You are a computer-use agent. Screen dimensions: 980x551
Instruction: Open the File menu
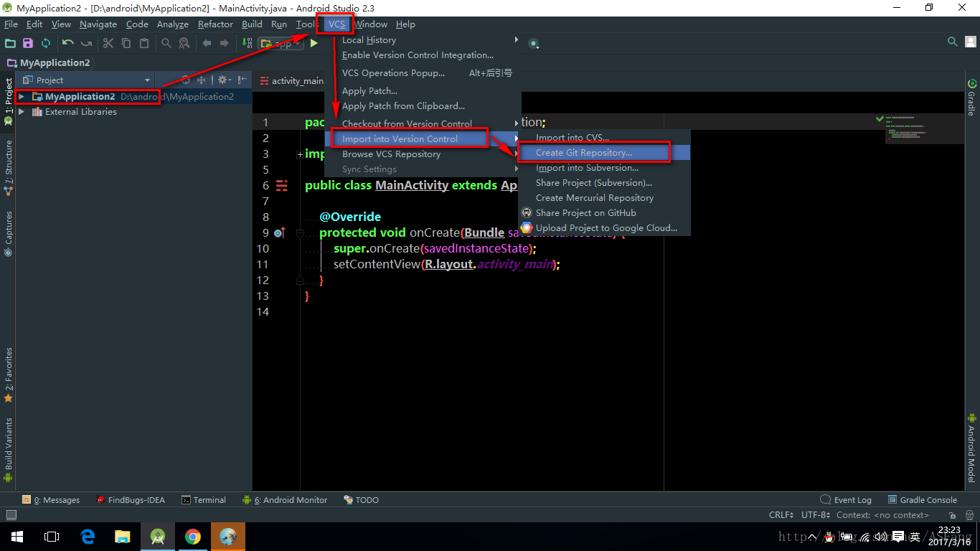pos(11,24)
